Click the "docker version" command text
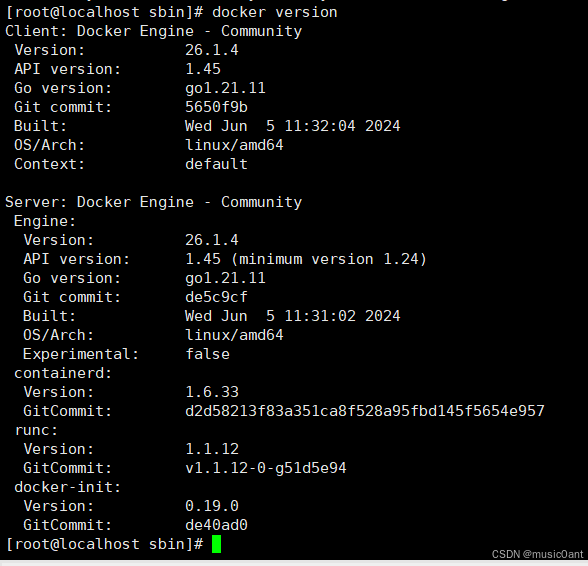Screen dimensions: 588x566 [x=274, y=12]
